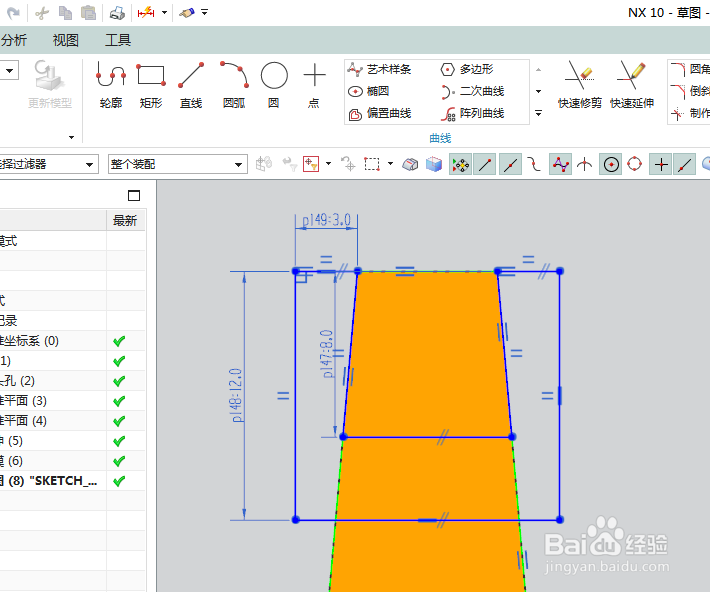Toggle Arc Center snap
This screenshot has height=592, width=710.
[611, 164]
